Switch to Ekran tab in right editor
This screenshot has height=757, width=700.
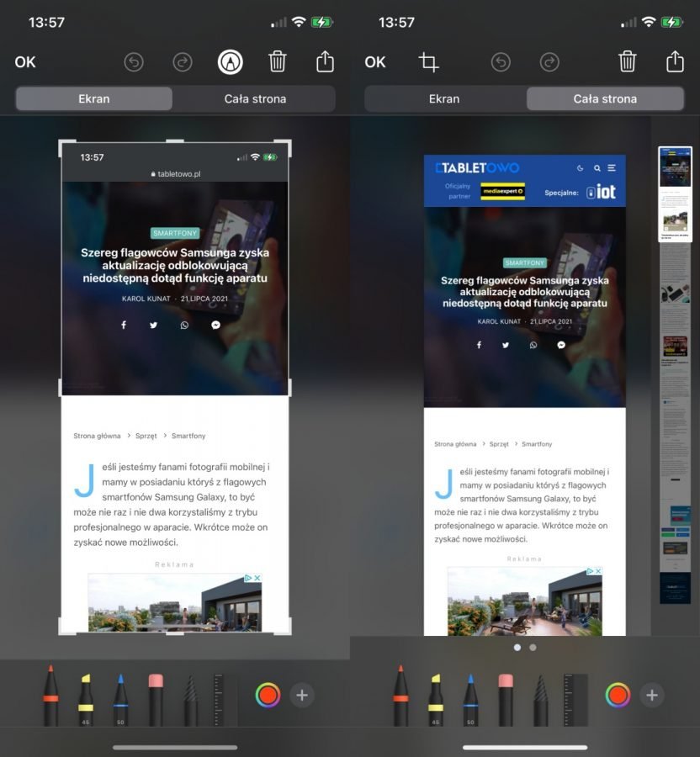pyautogui.click(x=444, y=99)
